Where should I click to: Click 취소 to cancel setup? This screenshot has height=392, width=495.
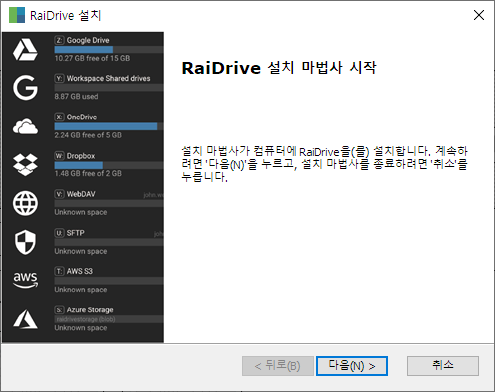(443, 366)
